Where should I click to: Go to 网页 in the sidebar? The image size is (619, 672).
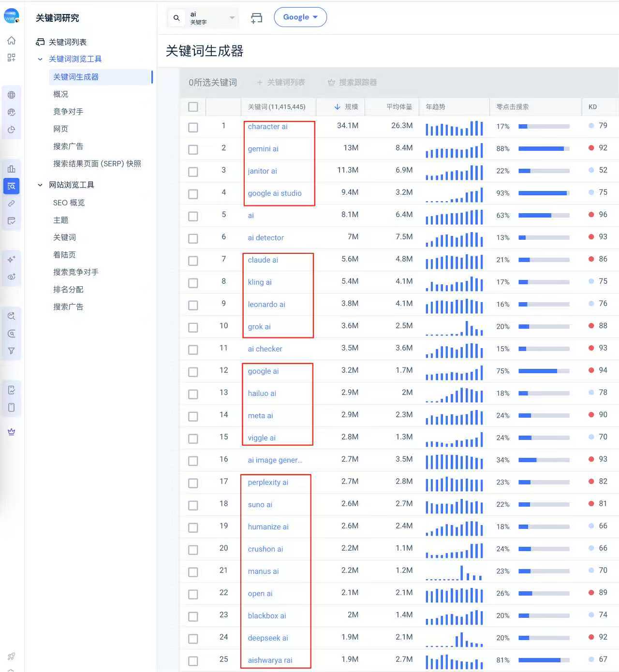click(60, 129)
